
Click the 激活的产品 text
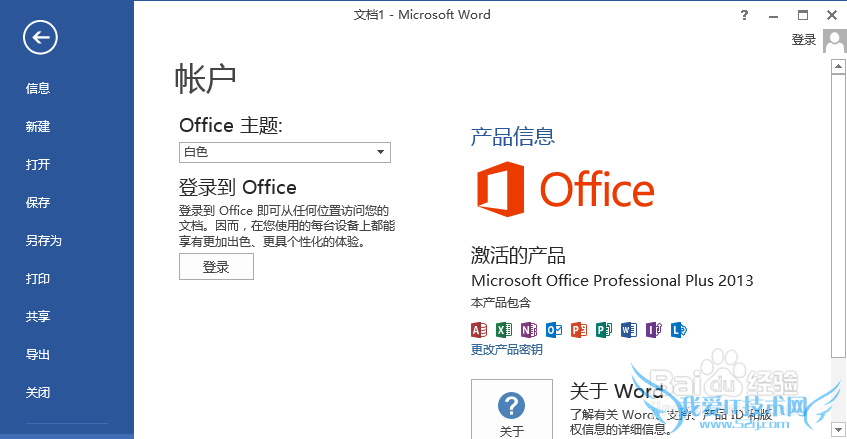[x=518, y=255]
